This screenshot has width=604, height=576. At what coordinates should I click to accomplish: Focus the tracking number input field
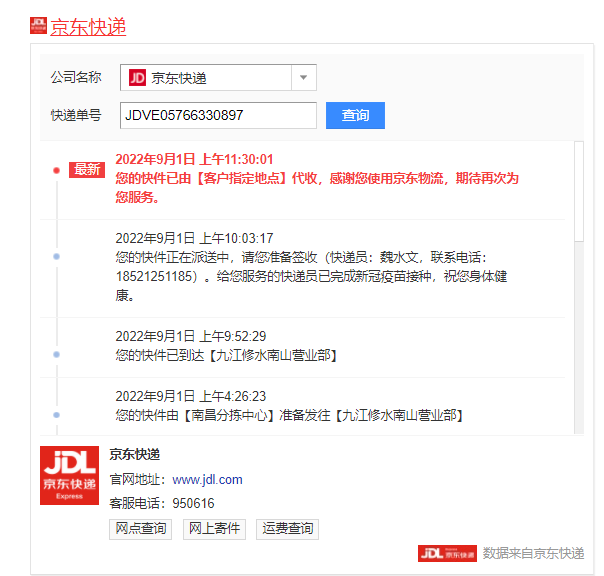point(218,115)
